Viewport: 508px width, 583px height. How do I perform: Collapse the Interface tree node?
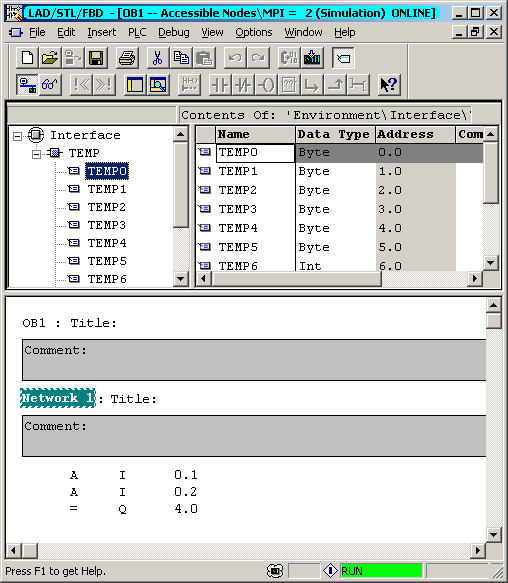coord(17,136)
